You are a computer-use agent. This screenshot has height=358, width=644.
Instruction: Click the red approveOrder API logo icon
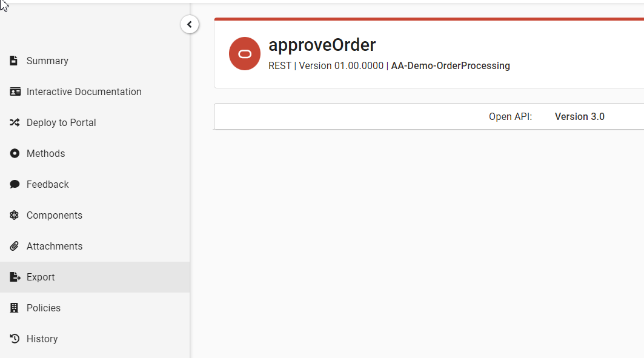pos(245,54)
